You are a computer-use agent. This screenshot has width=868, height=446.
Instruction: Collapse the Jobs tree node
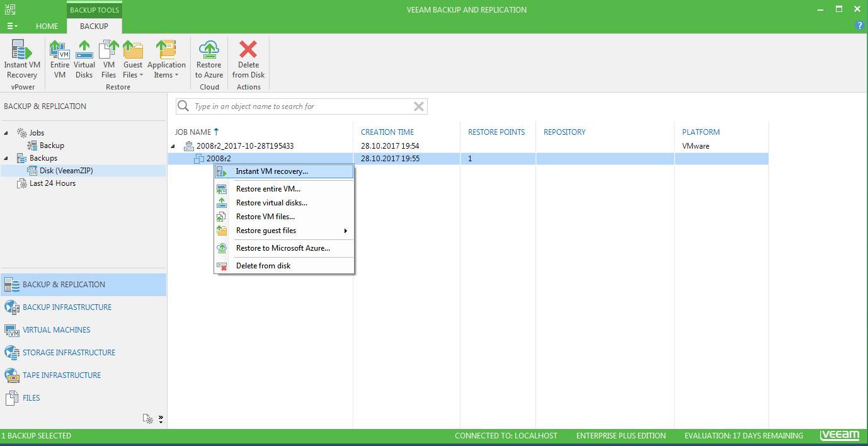click(x=7, y=133)
